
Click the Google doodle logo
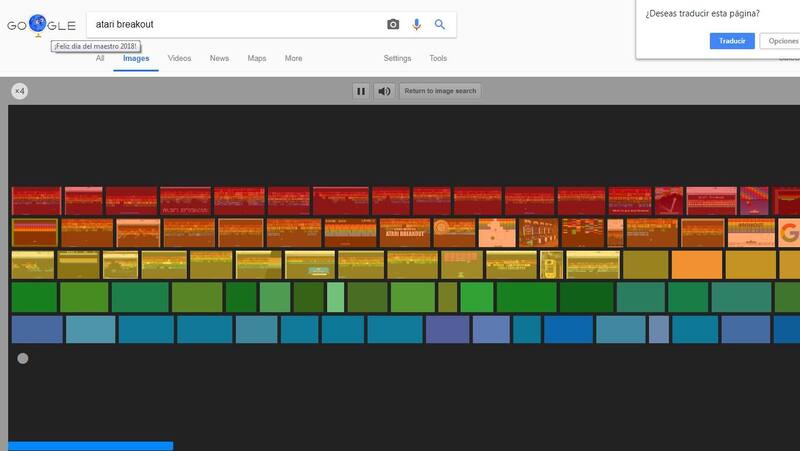click(x=41, y=23)
